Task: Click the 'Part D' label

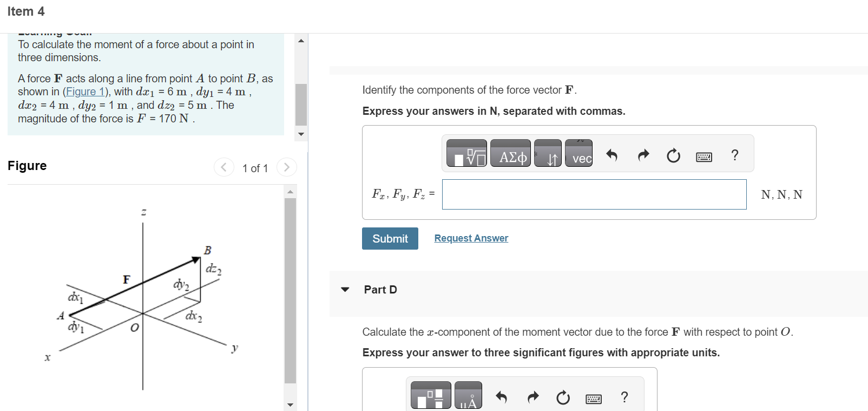Action: click(380, 290)
